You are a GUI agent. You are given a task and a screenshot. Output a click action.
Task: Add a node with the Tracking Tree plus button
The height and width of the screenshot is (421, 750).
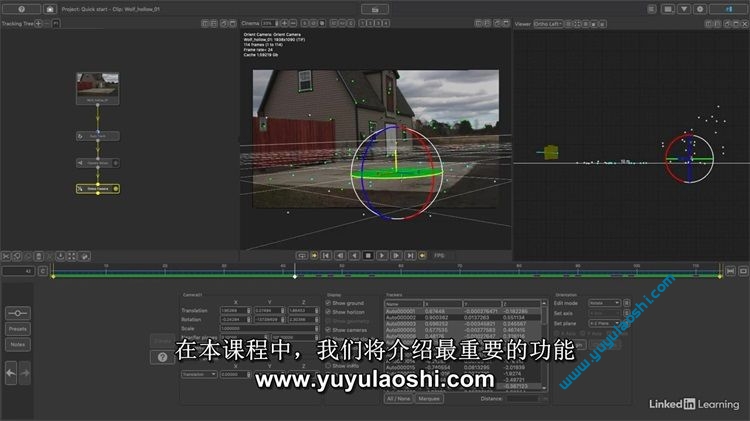(38, 23)
